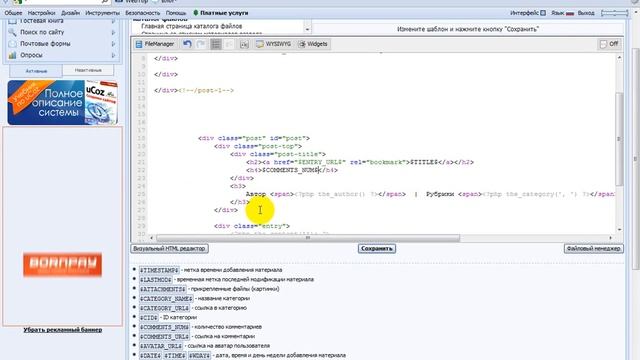Viewport: 640px width, 360px height.
Task: Click the Опросы chart icon
Action: click(13, 55)
